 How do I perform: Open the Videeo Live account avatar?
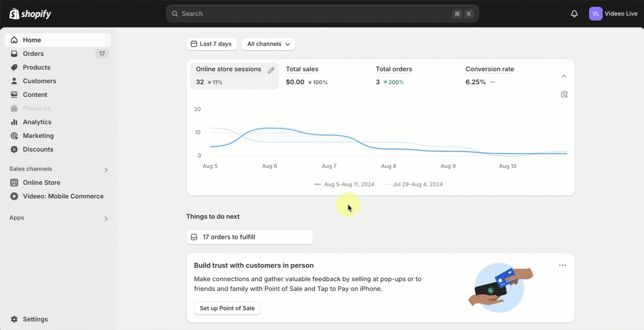[595, 14]
